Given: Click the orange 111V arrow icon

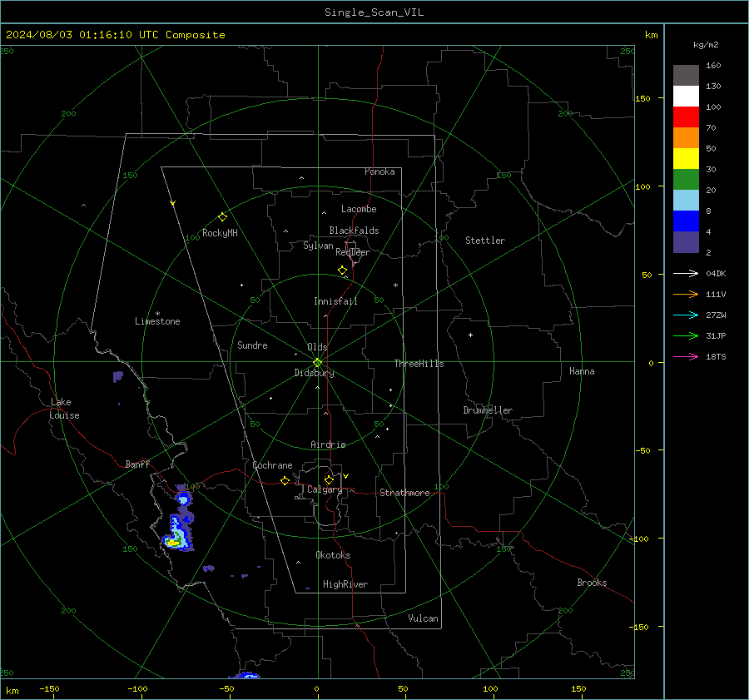Looking at the screenshot, I should pos(686,294).
